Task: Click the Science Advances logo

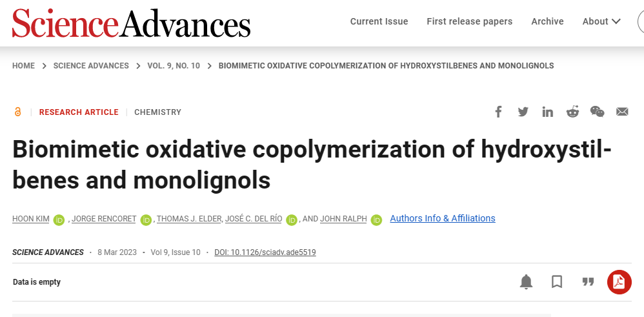Action: click(x=132, y=23)
